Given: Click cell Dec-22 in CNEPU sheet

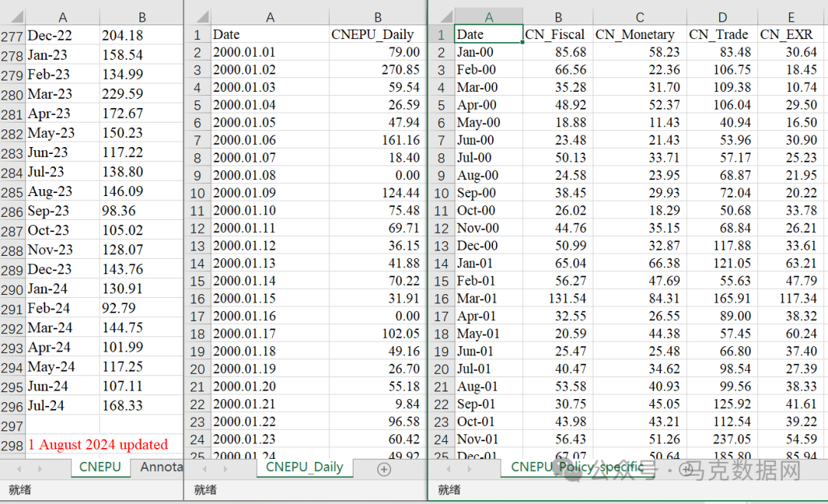Looking at the screenshot, I should point(62,36).
